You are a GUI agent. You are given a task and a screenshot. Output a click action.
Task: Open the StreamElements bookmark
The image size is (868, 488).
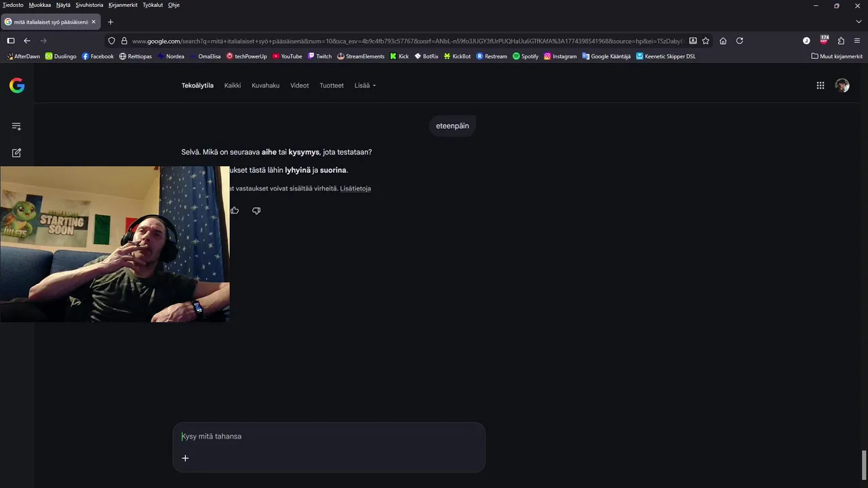(361, 56)
